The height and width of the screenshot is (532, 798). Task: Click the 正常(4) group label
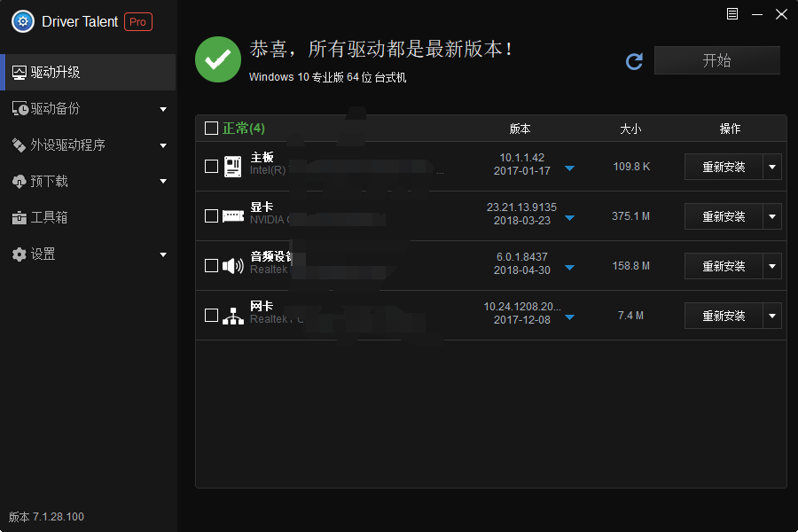coord(244,129)
